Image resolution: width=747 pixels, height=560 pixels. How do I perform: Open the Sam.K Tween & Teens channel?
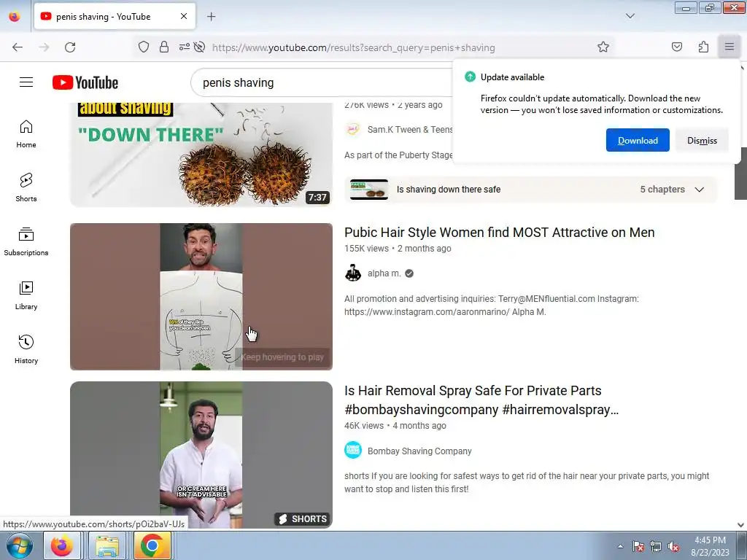tap(410, 130)
